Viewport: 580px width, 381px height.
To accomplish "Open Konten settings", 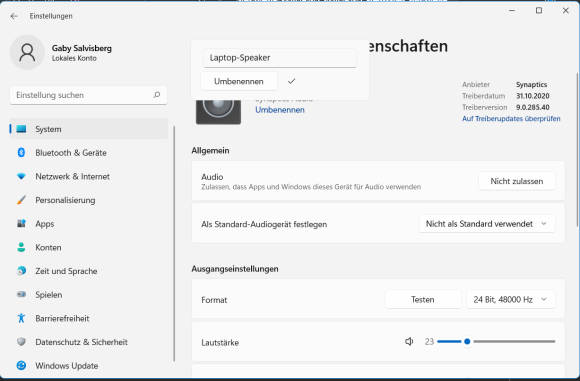I will (89, 247).
